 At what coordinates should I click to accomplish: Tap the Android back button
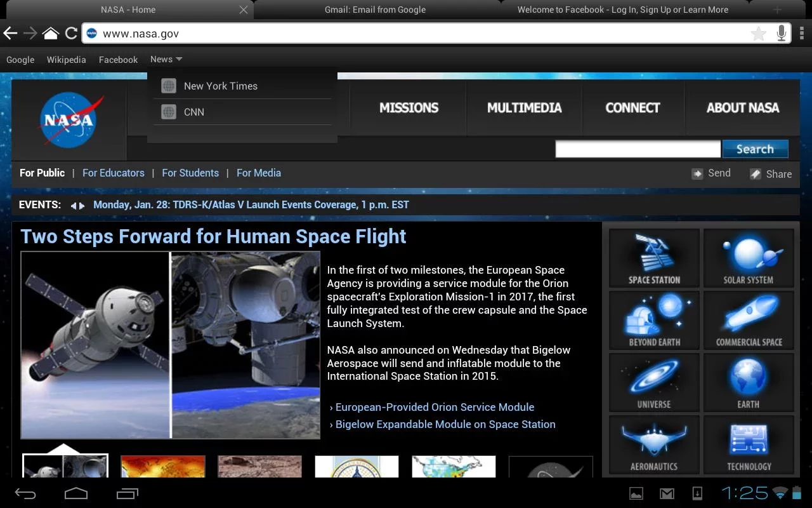tap(25, 493)
